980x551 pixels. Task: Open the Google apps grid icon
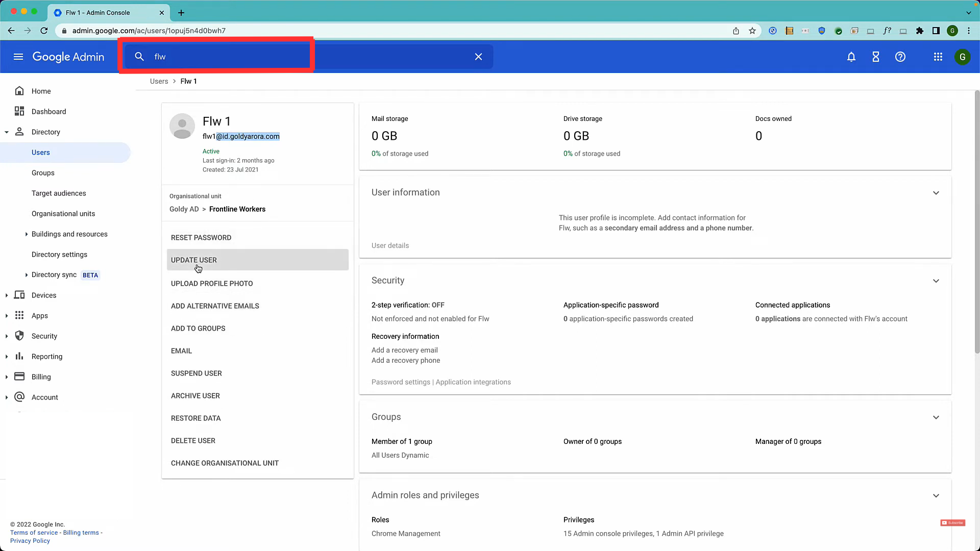pyautogui.click(x=938, y=57)
